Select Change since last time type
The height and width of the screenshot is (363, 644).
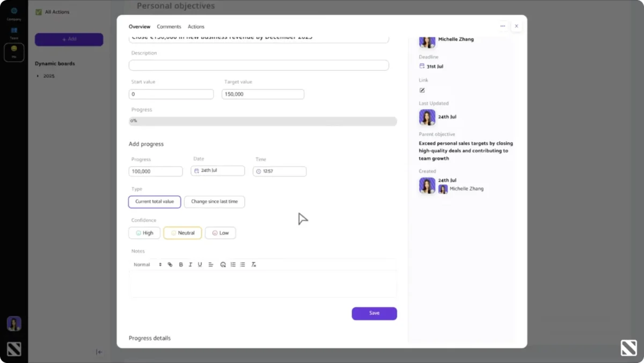tap(214, 202)
